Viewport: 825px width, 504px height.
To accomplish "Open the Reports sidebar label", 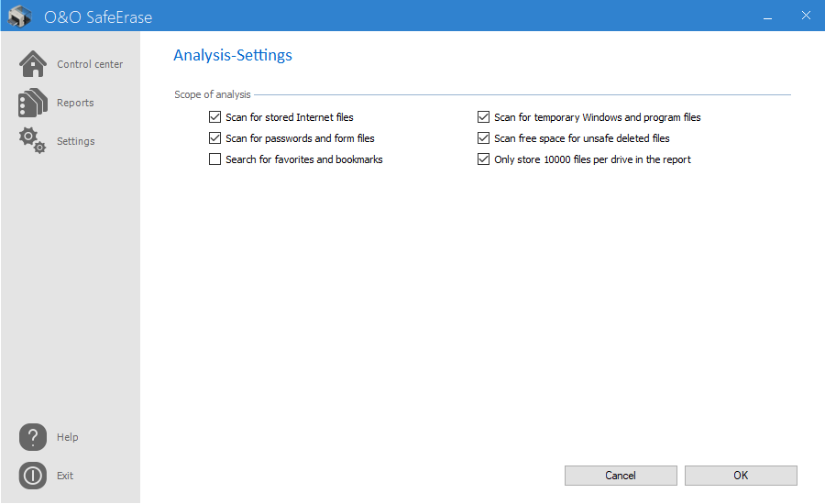I will (75, 103).
